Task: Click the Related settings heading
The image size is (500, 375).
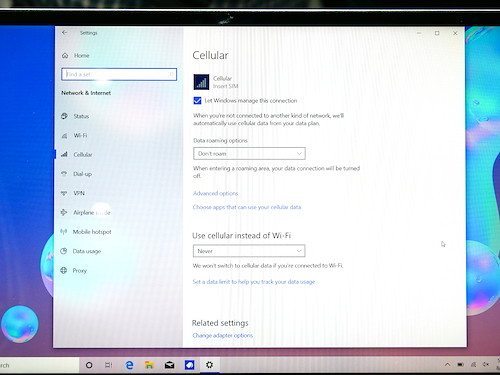Action: click(x=220, y=323)
